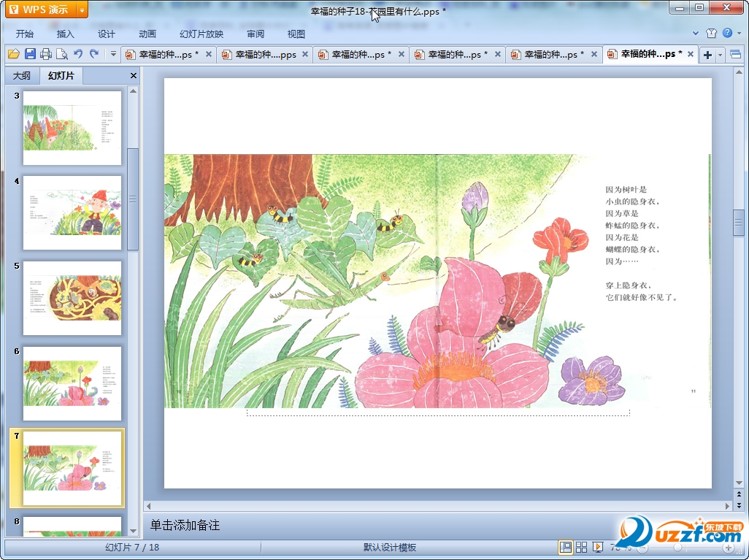Click the thumbnail panel scroll up arrow
749x560 pixels.
pyautogui.click(x=134, y=91)
